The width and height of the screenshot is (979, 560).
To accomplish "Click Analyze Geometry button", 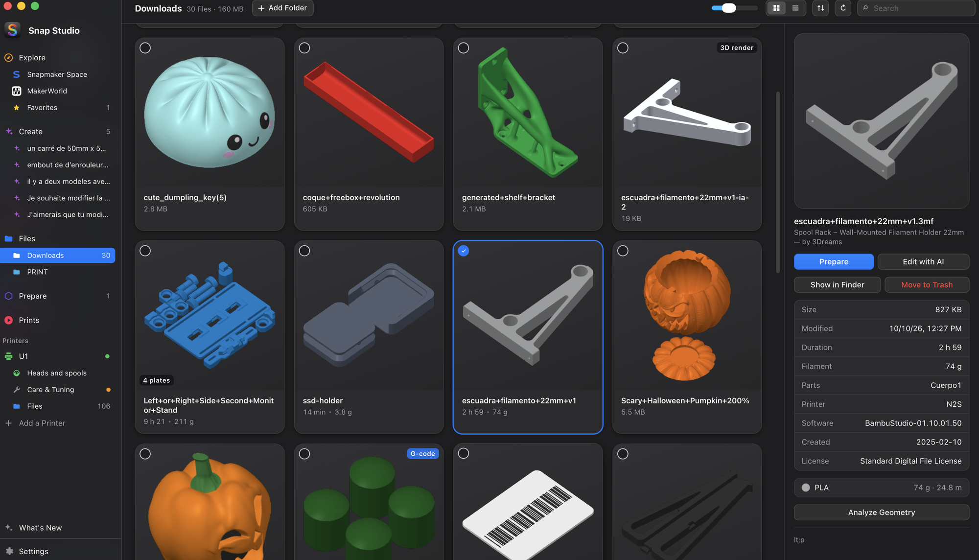I will pos(882,513).
